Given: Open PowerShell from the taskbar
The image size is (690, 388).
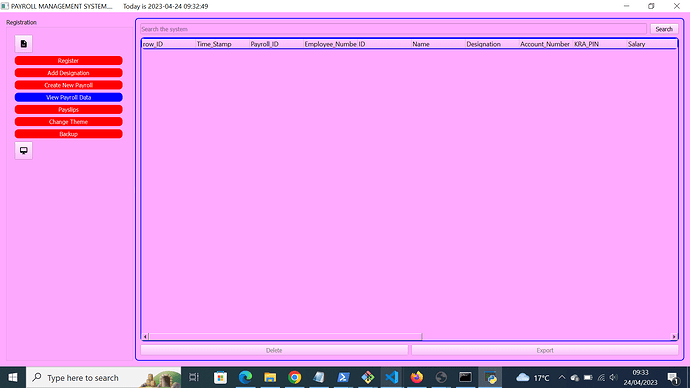Looking at the screenshot, I should tap(343, 377).
